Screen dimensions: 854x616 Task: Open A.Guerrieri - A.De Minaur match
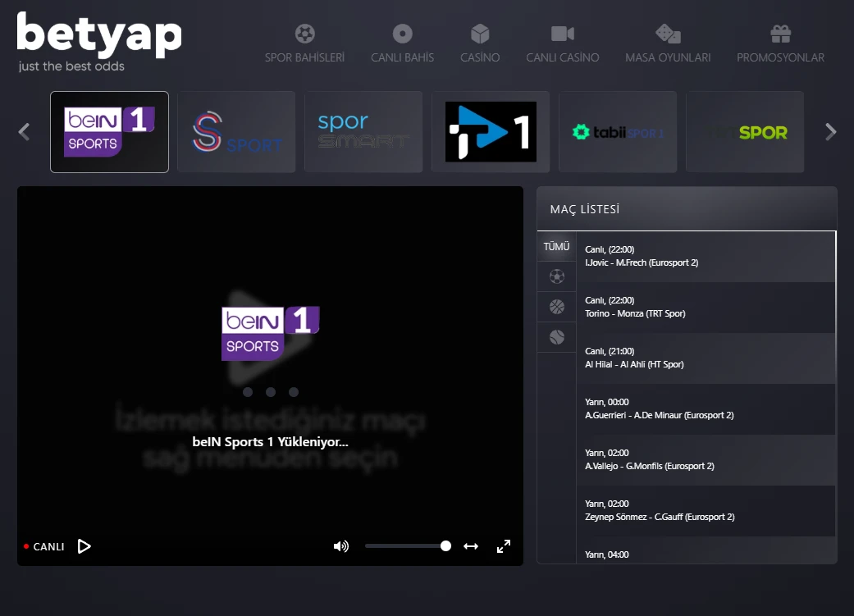click(706, 409)
